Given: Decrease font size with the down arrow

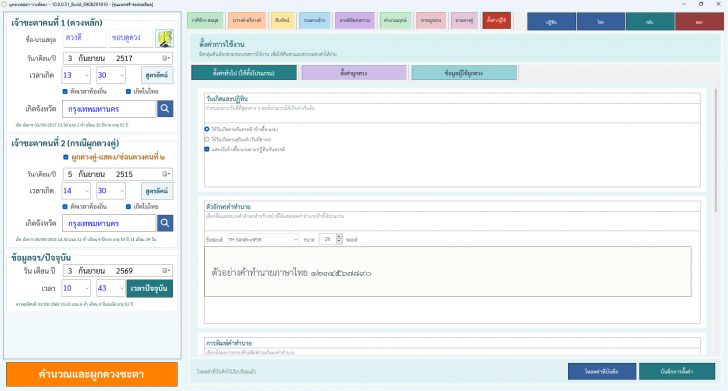Looking at the screenshot, I should [339, 241].
